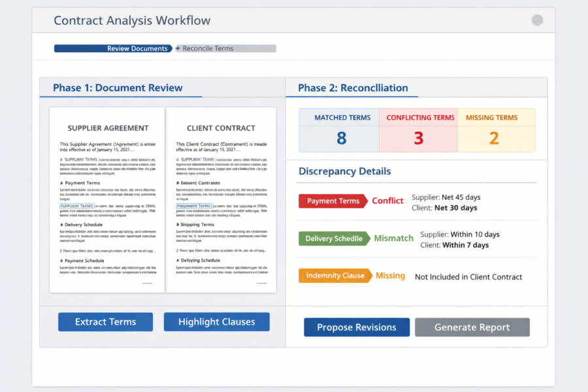Click 'Not Included in Client Contract' text

pyautogui.click(x=468, y=277)
